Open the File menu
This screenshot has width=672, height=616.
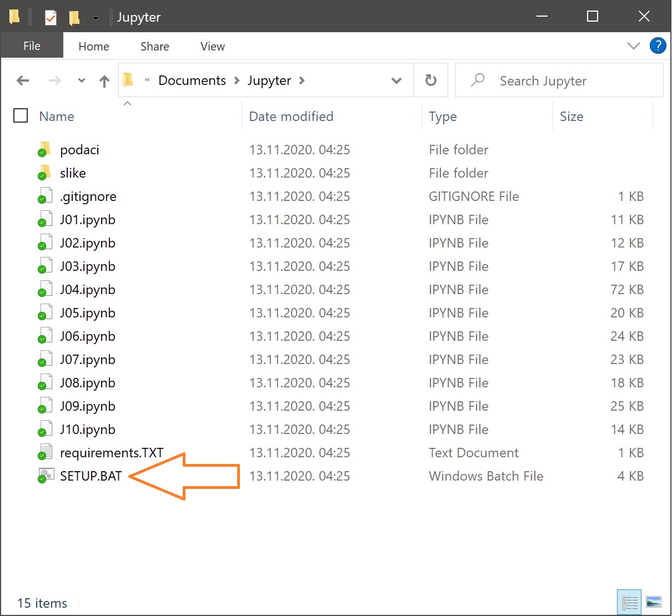point(32,46)
